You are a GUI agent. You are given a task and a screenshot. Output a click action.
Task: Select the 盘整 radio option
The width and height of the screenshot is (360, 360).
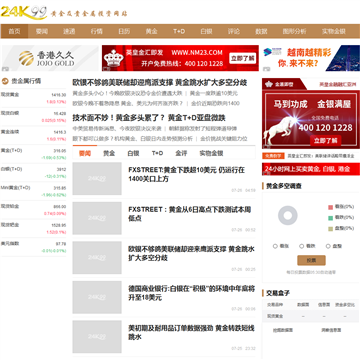point(328,246)
